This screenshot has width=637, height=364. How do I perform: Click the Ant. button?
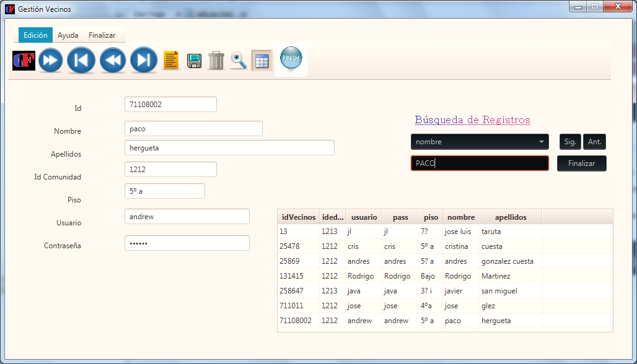pos(594,142)
